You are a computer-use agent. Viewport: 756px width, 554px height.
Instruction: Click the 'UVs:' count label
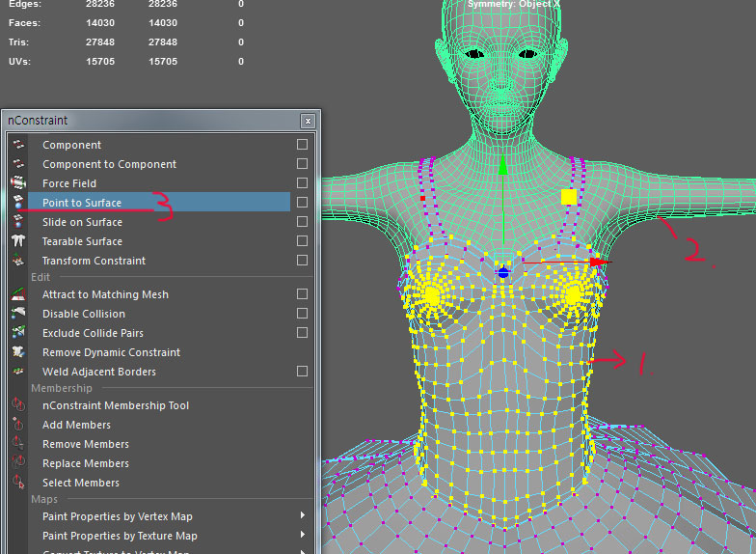[19, 62]
